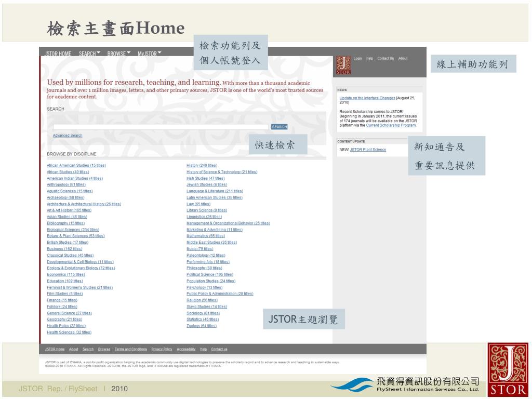Focus the quick search input field

tap(161, 127)
